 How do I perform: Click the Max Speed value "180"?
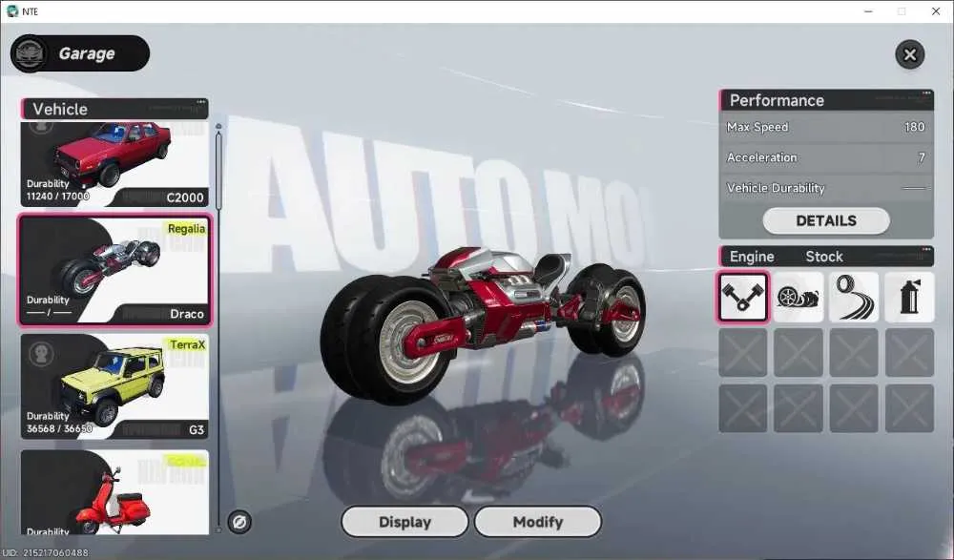pos(915,127)
